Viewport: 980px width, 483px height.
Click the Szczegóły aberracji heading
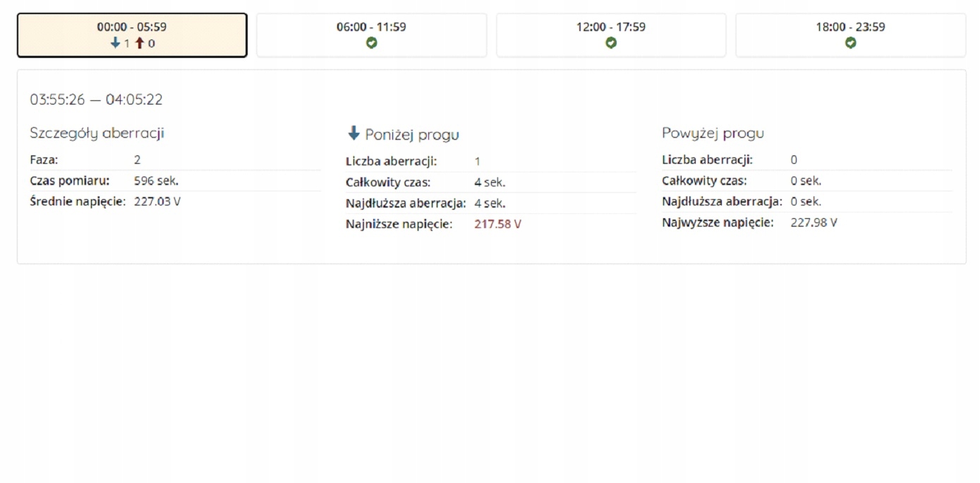[97, 133]
